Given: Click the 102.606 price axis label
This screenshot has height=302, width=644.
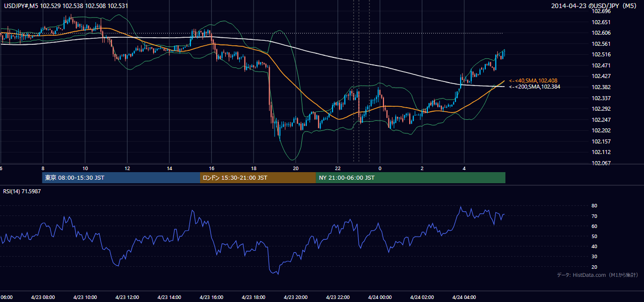Looking at the screenshot, I should point(601,33).
